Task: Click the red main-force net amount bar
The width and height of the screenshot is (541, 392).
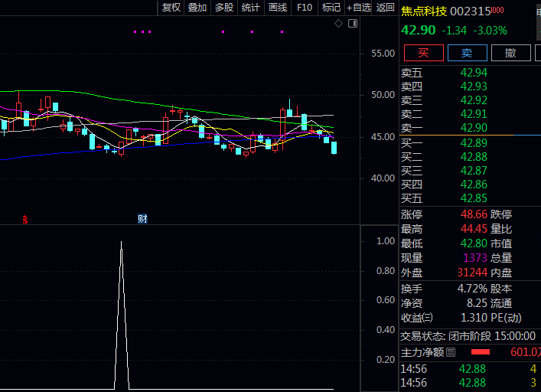Action: 480,352
